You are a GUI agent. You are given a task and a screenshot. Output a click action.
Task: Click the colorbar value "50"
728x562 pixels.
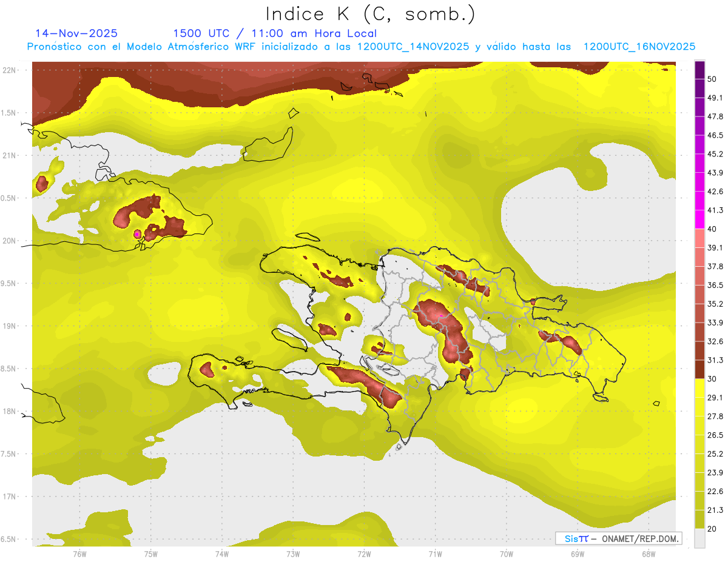pos(712,79)
